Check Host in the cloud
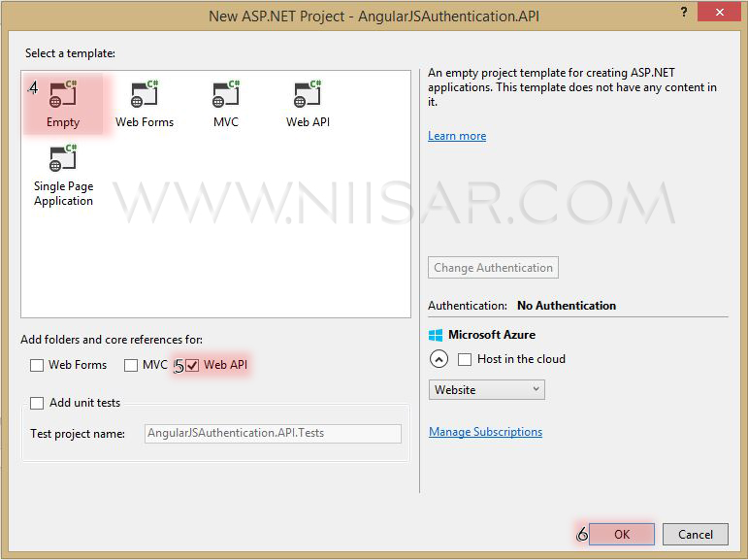Image resolution: width=748 pixels, height=560 pixels. [465, 359]
